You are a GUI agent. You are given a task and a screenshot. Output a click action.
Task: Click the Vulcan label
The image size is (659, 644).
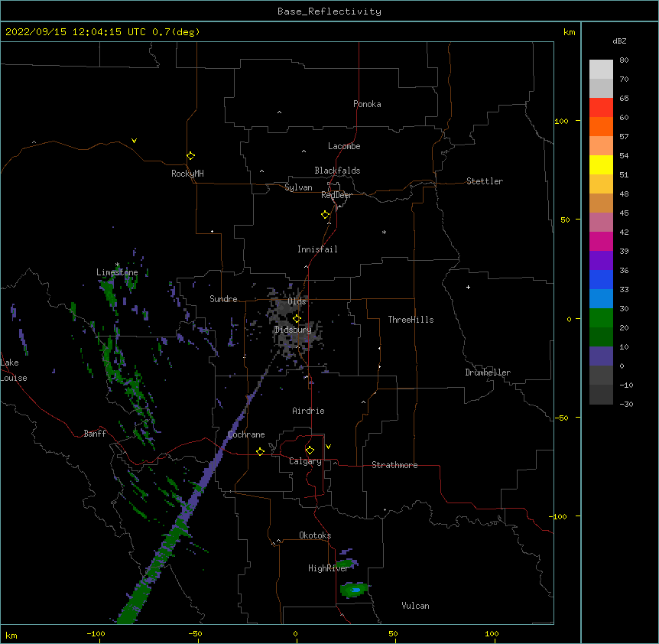pos(415,606)
